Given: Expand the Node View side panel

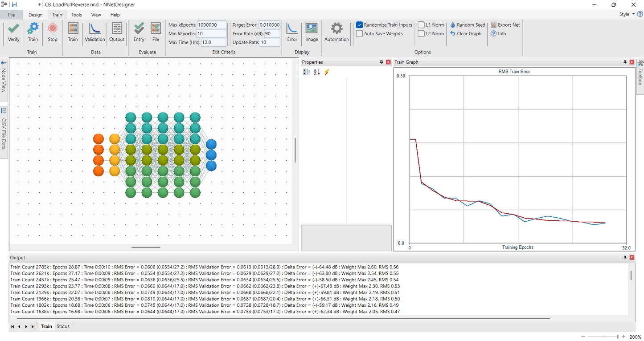Looking at the screenshot, I should tap(4, 78).
